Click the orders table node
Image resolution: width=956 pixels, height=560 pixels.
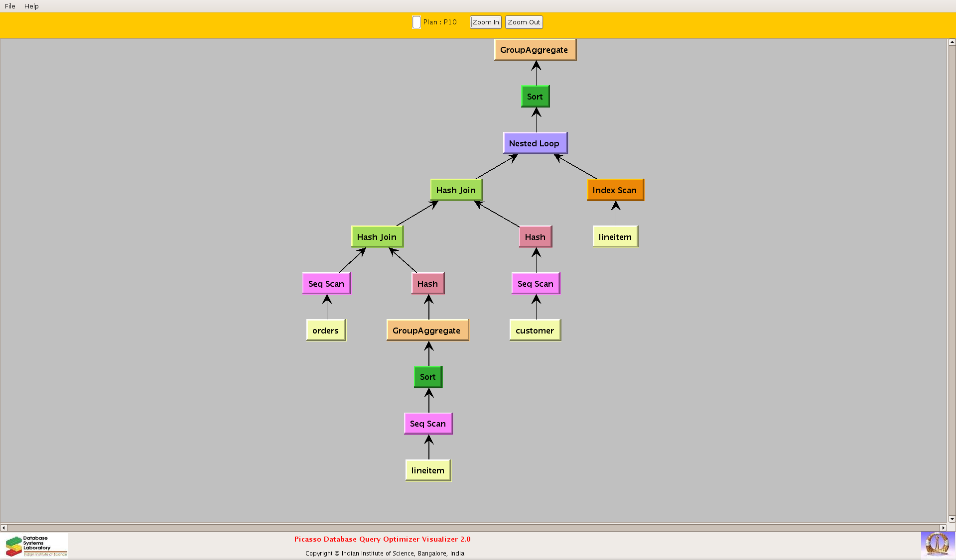pyautogui.click(x=325, y=331)
